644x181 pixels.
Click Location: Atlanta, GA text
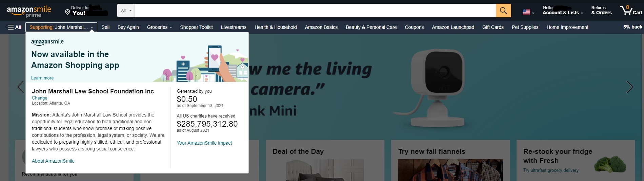click(x=51, y=103)
